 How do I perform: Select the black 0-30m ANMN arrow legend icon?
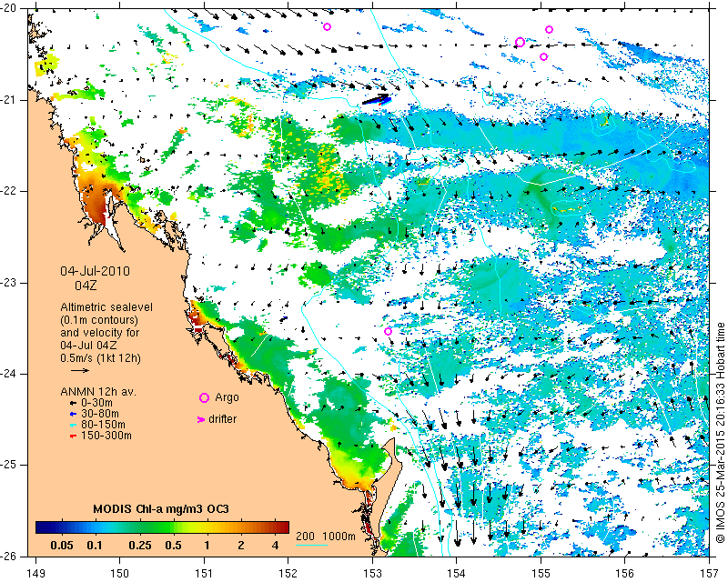tap(73, 404)
